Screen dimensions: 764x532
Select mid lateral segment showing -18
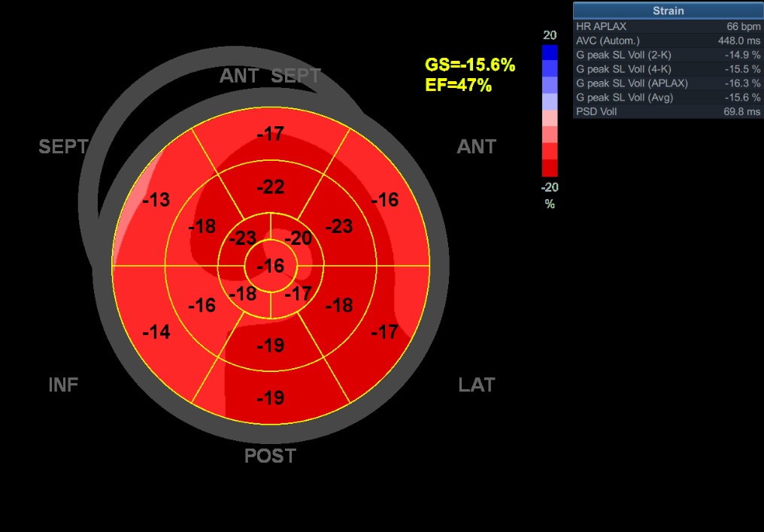pyautogui.click(x=339, y=306)
